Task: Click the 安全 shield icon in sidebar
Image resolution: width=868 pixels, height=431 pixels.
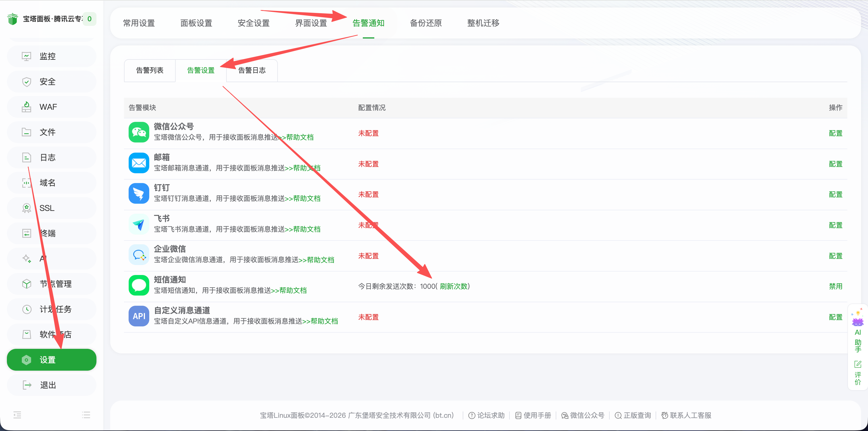Action: 26,82
